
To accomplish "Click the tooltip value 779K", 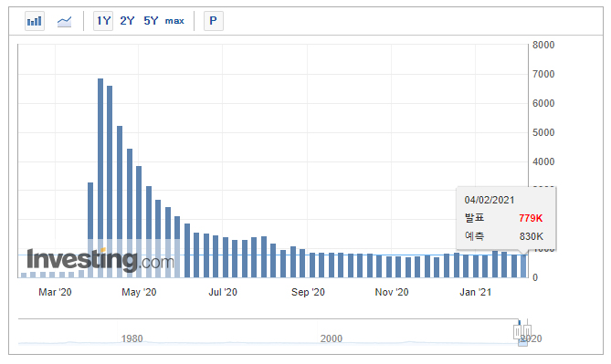I will pyautogui.click(x=531, y=218).
